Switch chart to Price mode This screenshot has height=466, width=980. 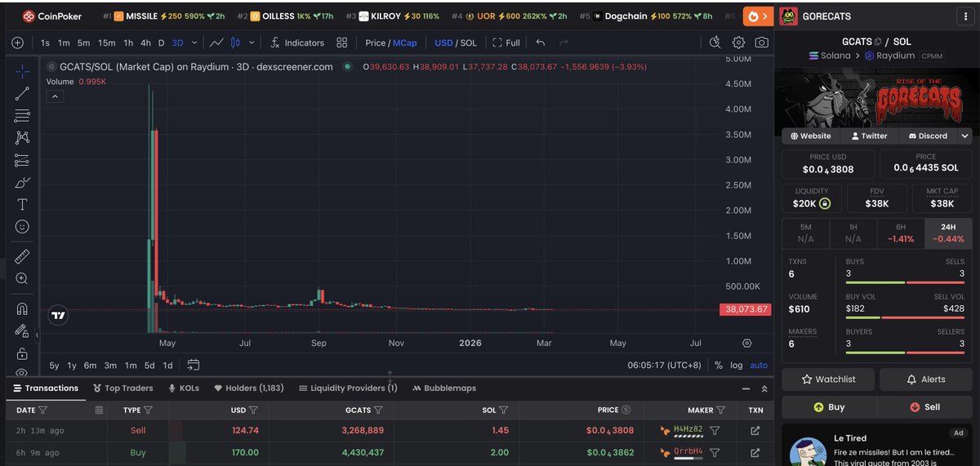pos(376,42)
